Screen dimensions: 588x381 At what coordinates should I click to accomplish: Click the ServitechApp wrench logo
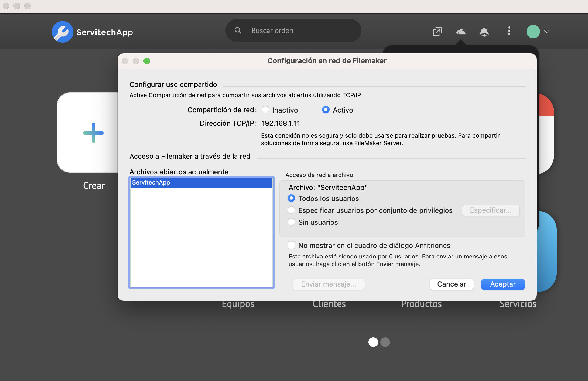click(x=62, y=32)
